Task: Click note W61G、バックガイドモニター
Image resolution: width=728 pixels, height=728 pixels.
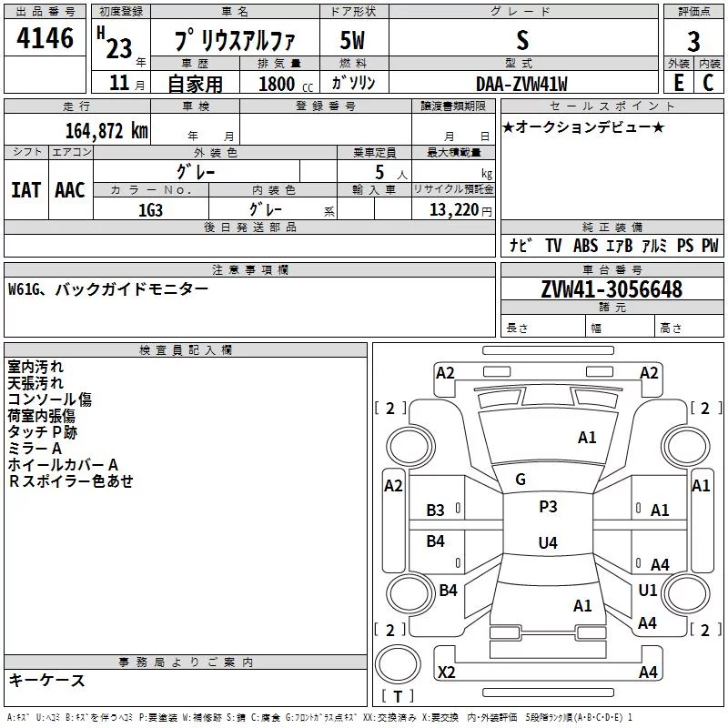Action: (x=108, y=289)
